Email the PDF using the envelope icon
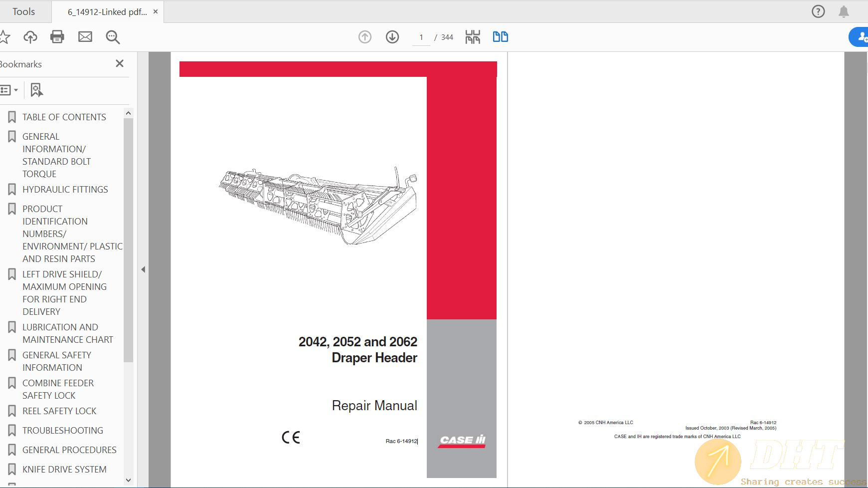 point(85,36)
